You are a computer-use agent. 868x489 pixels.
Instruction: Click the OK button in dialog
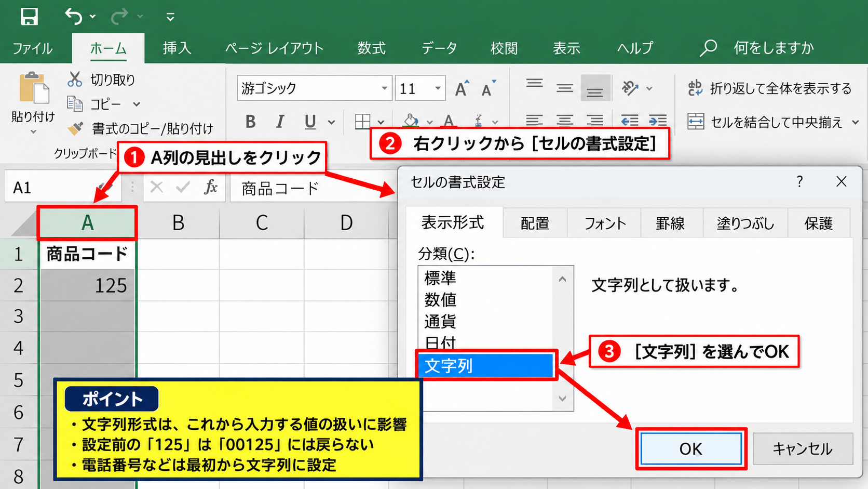tap(691, 449)
